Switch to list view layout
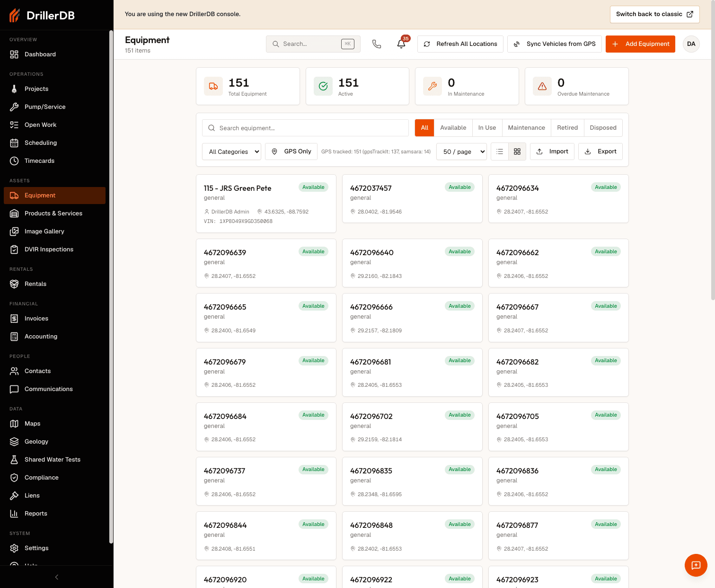 [x=500, y=151]
